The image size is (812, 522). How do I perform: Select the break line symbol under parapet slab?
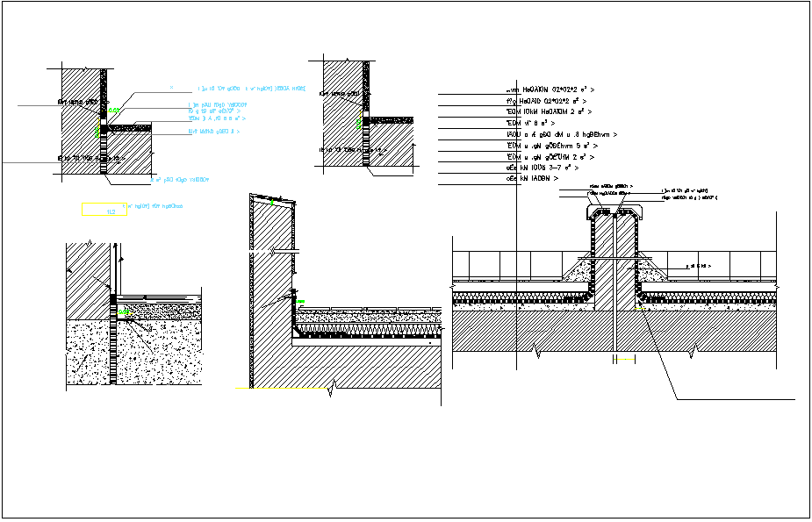[331, 389]
